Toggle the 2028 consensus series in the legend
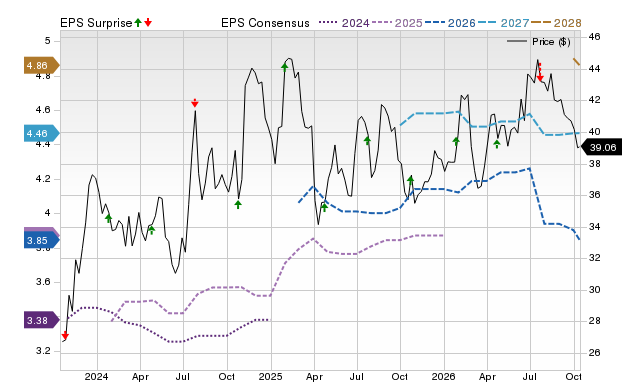The height and width of the screenshot is (382, 640). [x=556, y=23]
